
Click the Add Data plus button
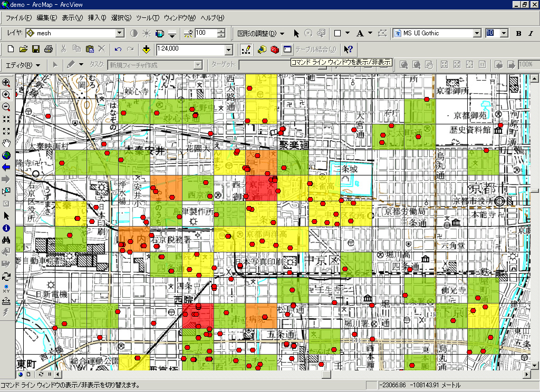(x=146, y=49)
